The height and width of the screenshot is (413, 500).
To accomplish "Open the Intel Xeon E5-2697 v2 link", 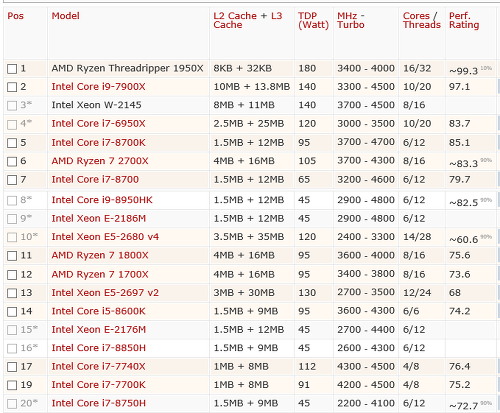I will (105, 293).
